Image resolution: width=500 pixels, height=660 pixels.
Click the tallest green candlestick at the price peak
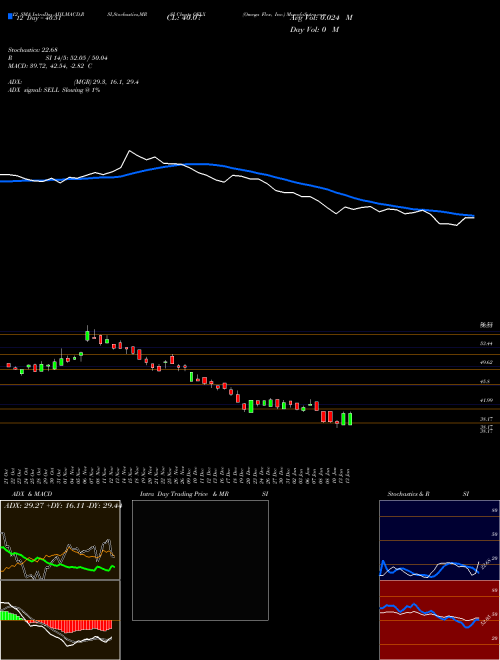coord(87,335)
